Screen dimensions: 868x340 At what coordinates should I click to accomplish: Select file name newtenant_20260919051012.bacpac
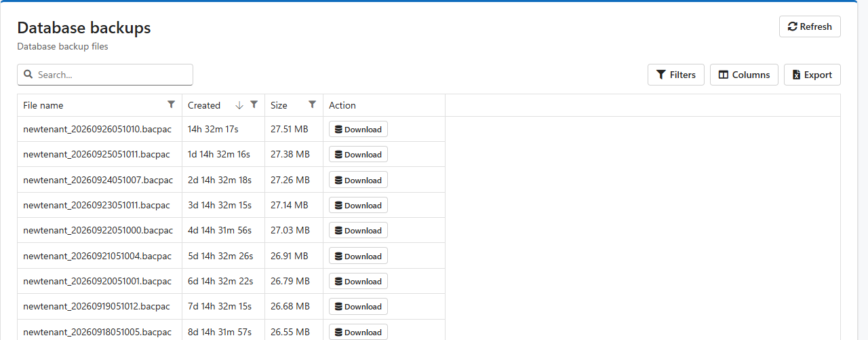[x=96, y=306]
